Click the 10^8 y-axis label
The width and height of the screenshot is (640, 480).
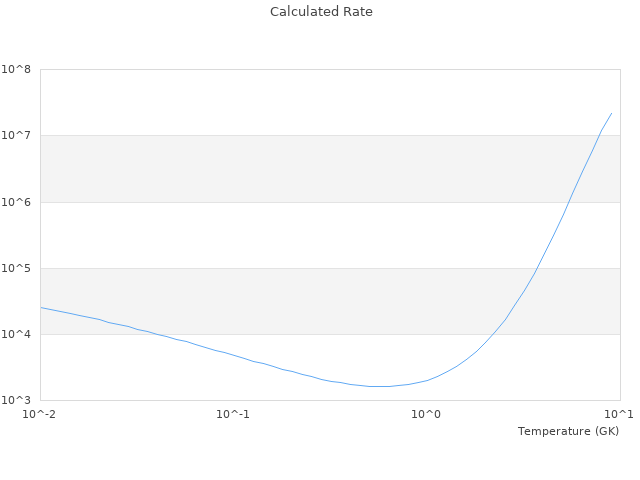tap(16, 70)
